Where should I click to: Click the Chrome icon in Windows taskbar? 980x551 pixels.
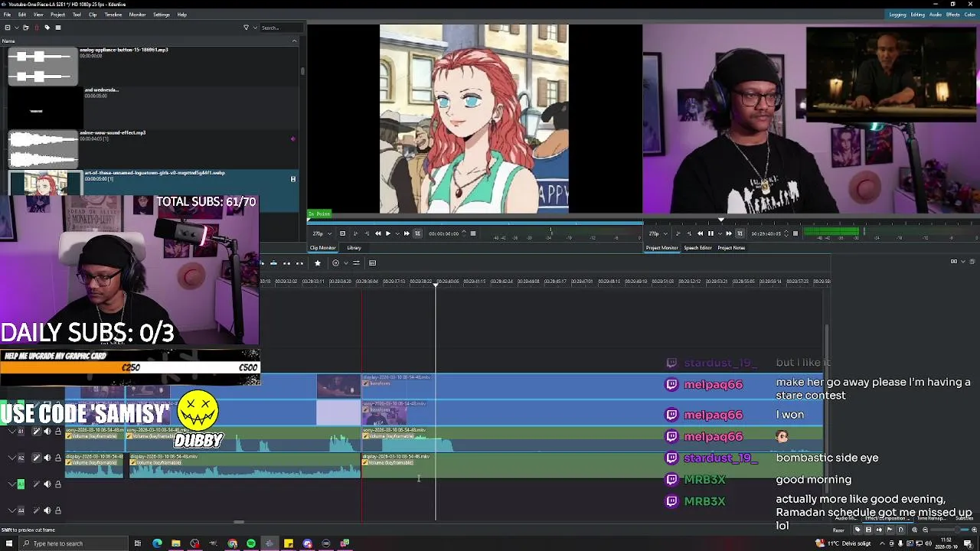click(x=232, y=543)
